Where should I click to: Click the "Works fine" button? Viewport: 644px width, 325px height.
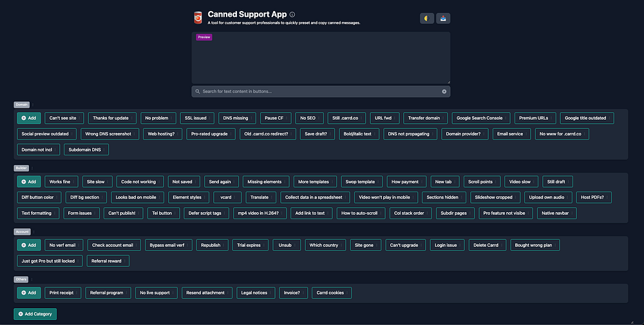[x=61, y=181]
